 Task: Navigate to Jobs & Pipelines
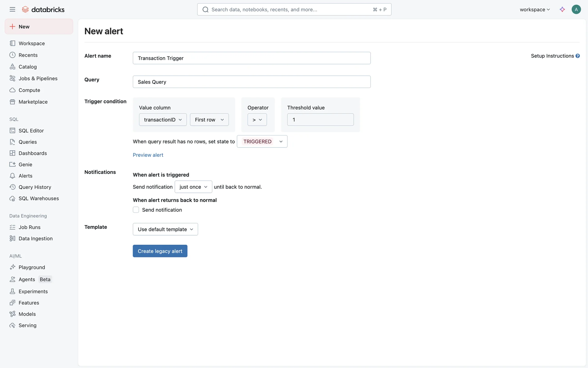38,79
